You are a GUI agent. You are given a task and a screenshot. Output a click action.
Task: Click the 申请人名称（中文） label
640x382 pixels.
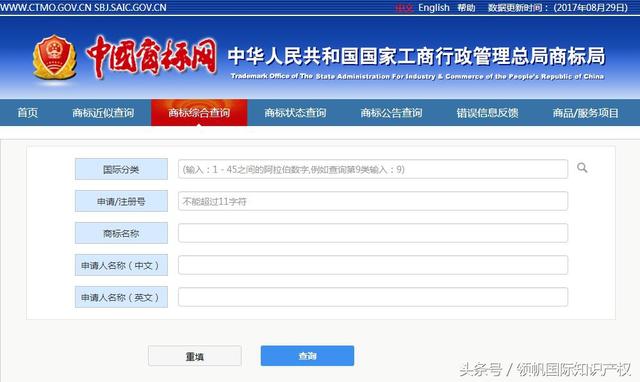(121, 265)
